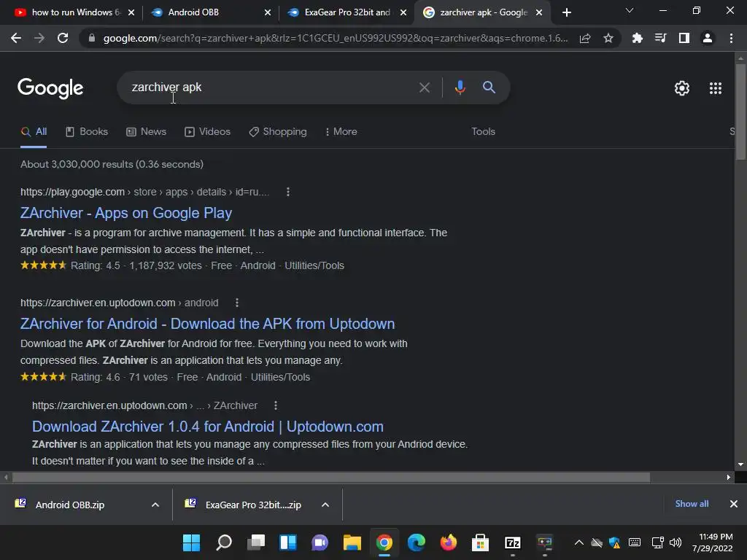Clear the search box with the X icon

tap(424, 87)
